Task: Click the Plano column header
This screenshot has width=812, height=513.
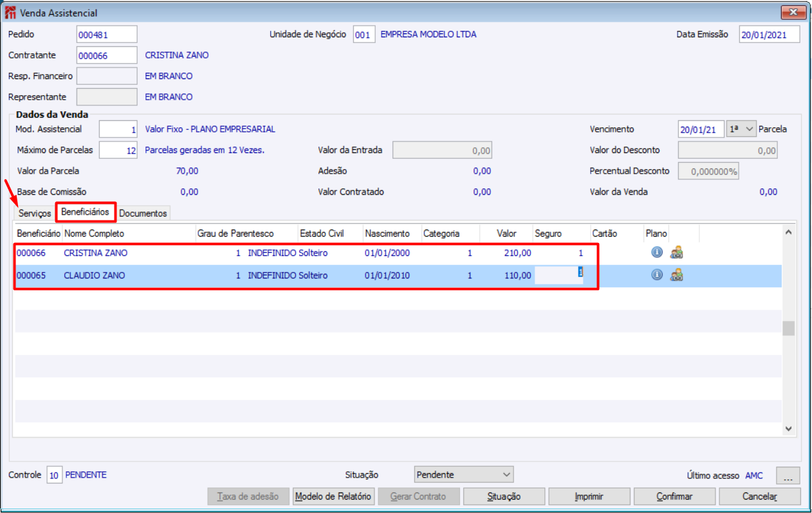Action: click(656, 233)
